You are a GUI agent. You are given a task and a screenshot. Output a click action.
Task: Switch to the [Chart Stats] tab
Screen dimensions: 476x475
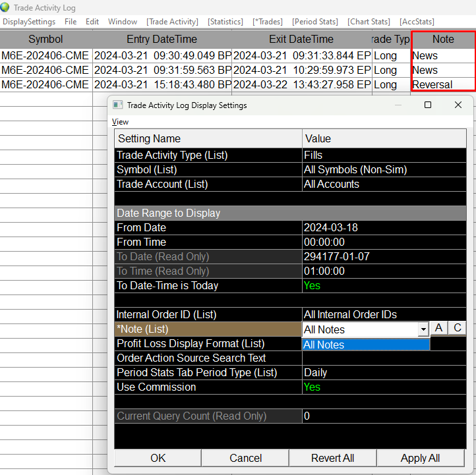[369, 22]
